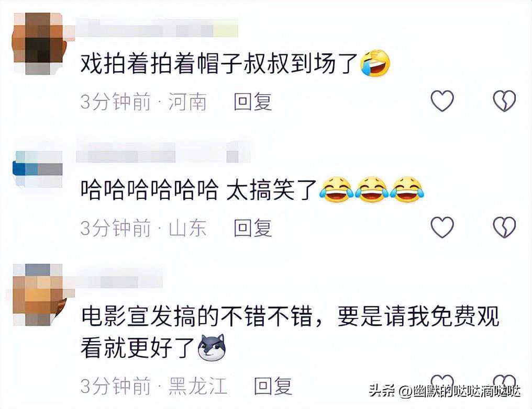This screenshot has width=532, height=409.
Task: Click 回复 under the 河南 comment
Action: (253, 101)
